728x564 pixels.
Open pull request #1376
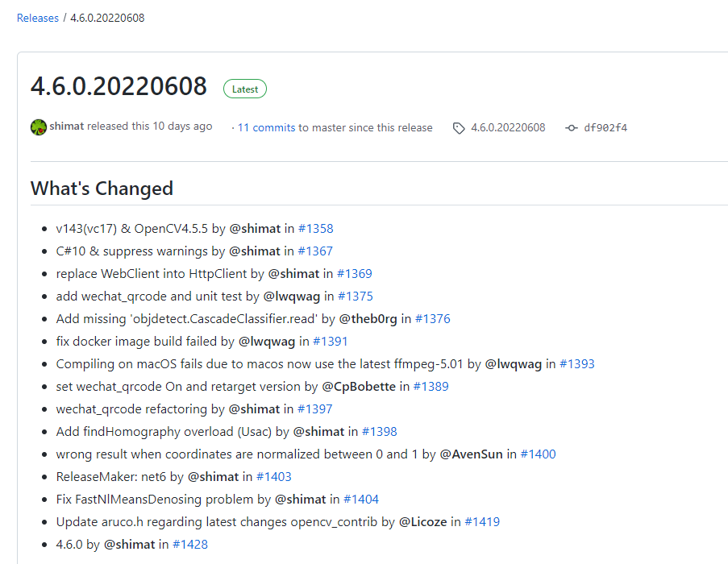(433, 319)
